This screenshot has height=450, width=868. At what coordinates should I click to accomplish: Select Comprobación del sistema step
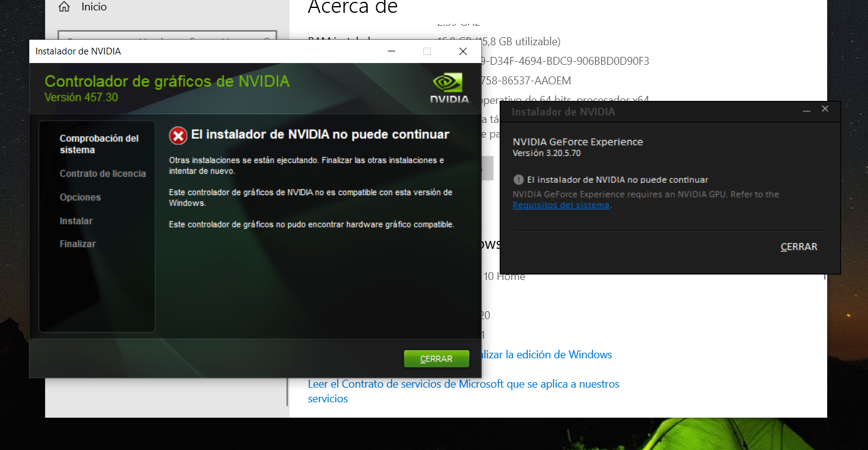coord(99,144)
